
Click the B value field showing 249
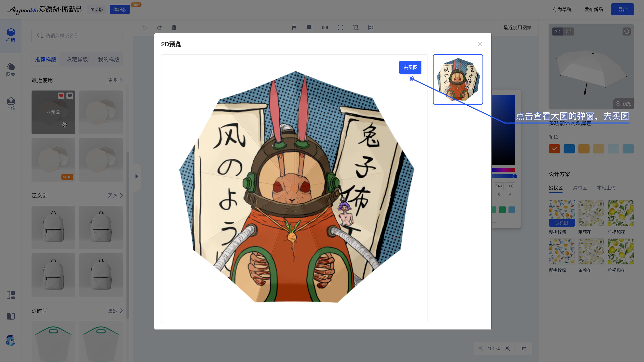[498, 186]
